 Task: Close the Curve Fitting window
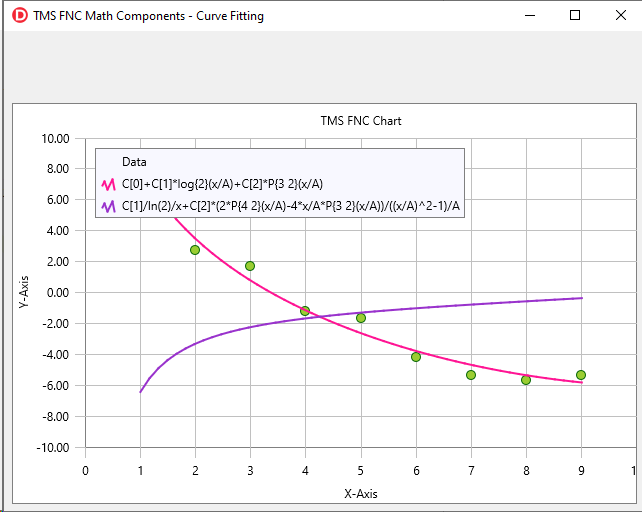621,16
